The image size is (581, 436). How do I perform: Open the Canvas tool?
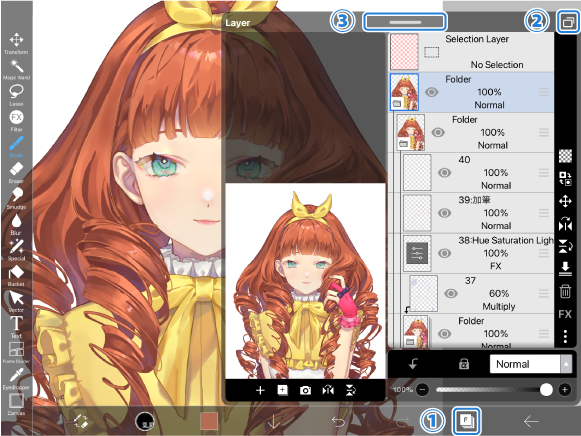16,405
